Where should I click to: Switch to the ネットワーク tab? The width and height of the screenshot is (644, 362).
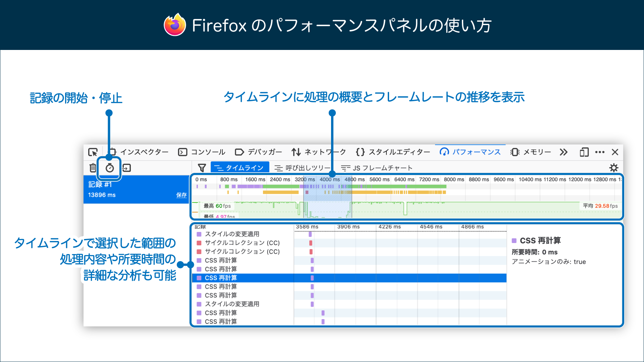(319, 152)
